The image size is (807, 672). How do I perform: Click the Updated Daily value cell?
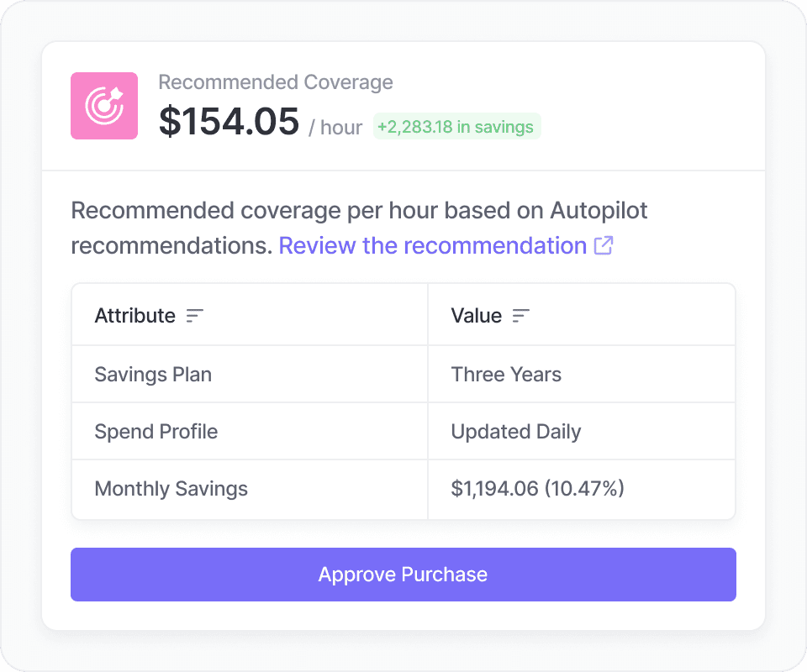(516, 432)
